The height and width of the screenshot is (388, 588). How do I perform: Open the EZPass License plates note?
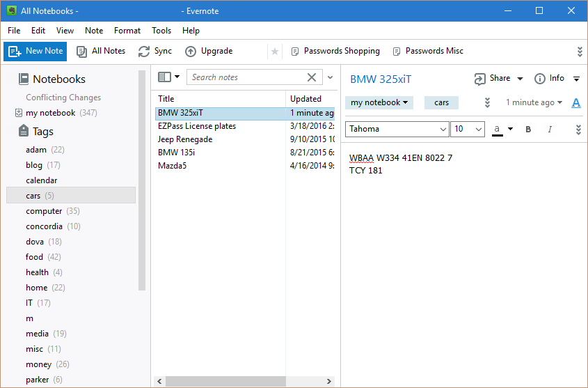[x=244, y=126]
